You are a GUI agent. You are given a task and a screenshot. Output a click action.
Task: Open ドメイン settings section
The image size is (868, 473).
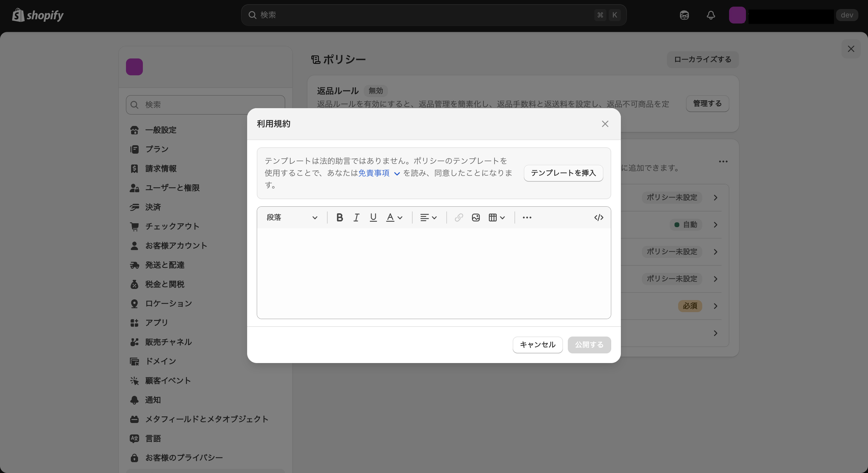tap(160, 361)
